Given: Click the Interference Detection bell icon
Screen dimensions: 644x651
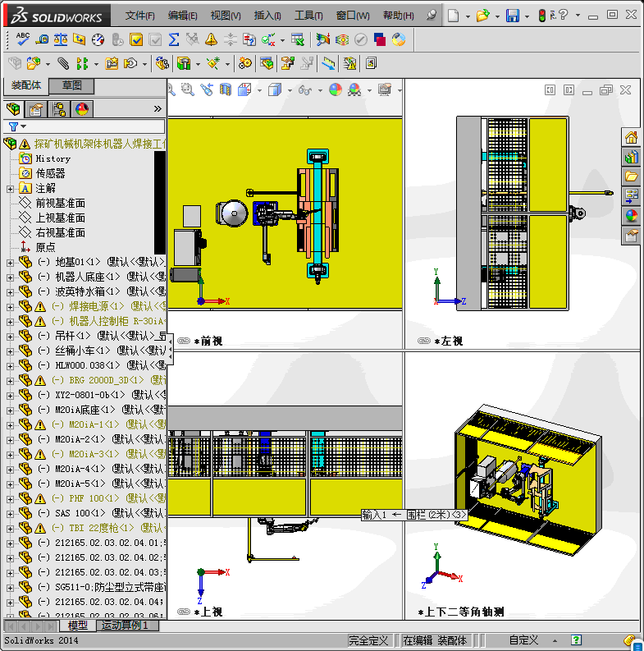Looking at the screenshot, I should tap(211, 39).
